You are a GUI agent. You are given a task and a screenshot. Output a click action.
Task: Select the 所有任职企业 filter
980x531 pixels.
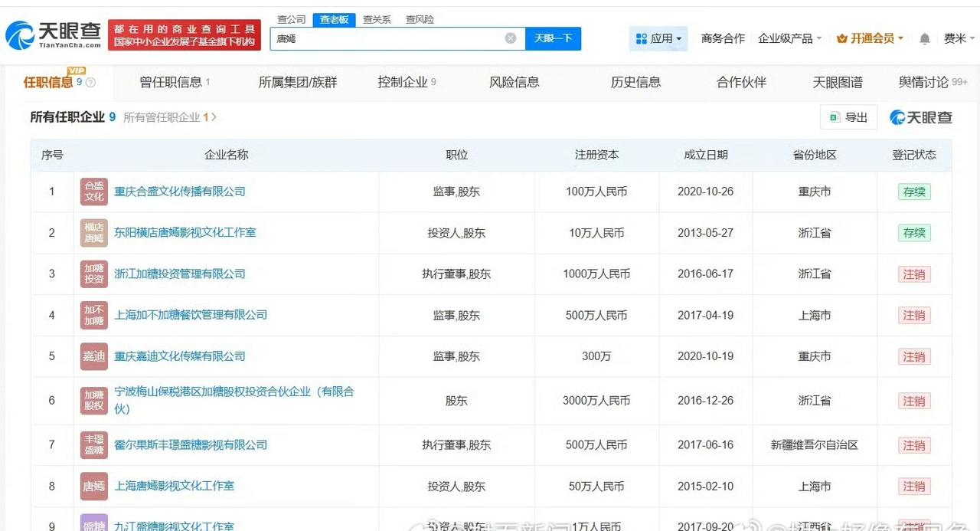(x=73, y=117)
